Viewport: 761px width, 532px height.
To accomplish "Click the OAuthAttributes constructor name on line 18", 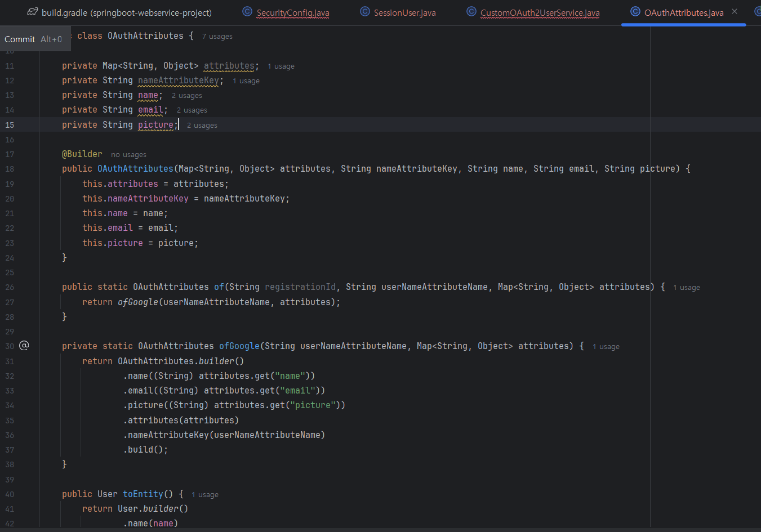I will tap(135, 169).
